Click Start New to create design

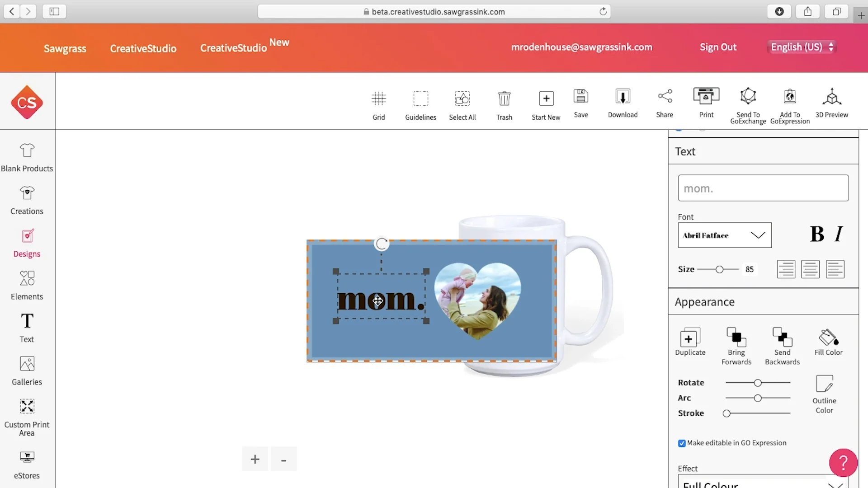pyautogui.click(x=546, y=104)
